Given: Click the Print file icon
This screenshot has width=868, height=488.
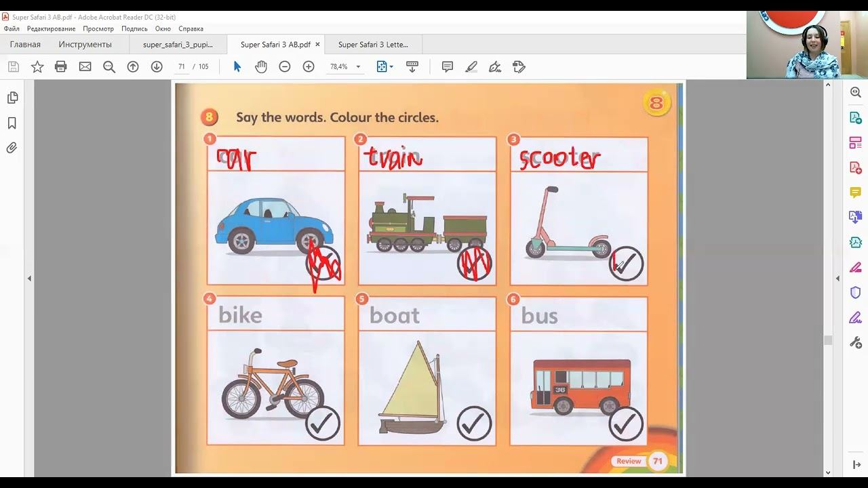Looking at the screenshot, I should pos(61,66).
